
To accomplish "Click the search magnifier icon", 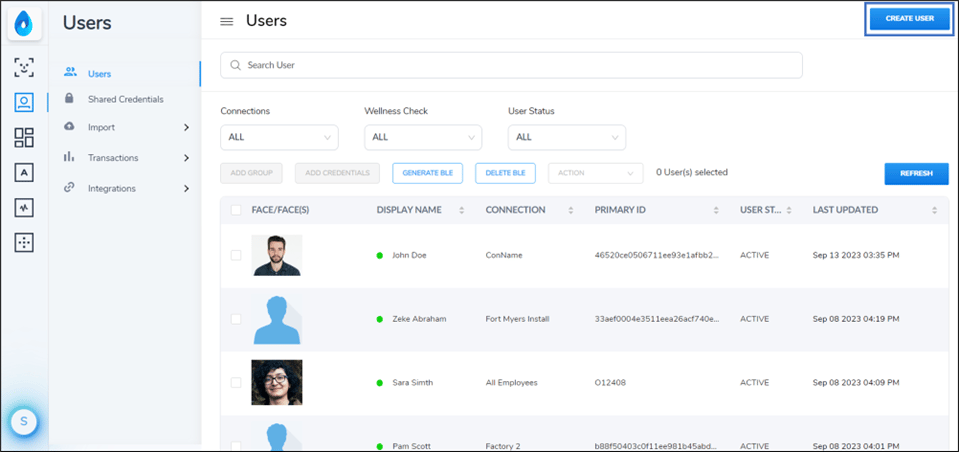I will [235, 65].
